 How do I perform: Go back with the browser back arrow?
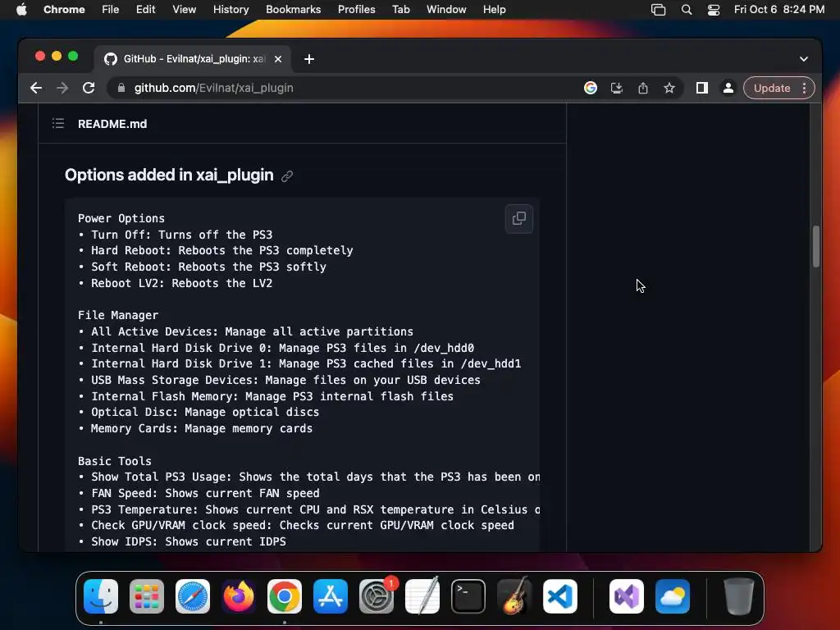36,88
